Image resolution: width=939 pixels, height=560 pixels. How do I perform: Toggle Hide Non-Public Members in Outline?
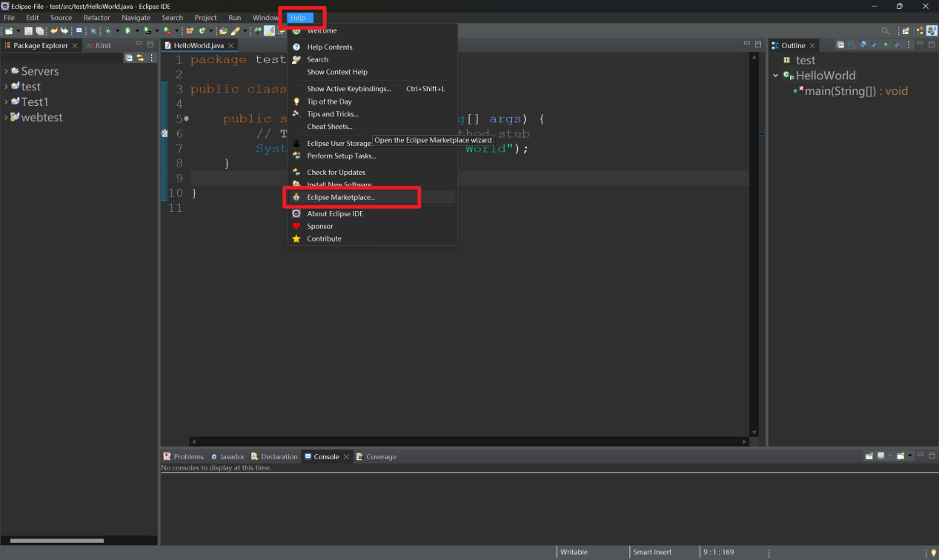[x=886, y=45]
